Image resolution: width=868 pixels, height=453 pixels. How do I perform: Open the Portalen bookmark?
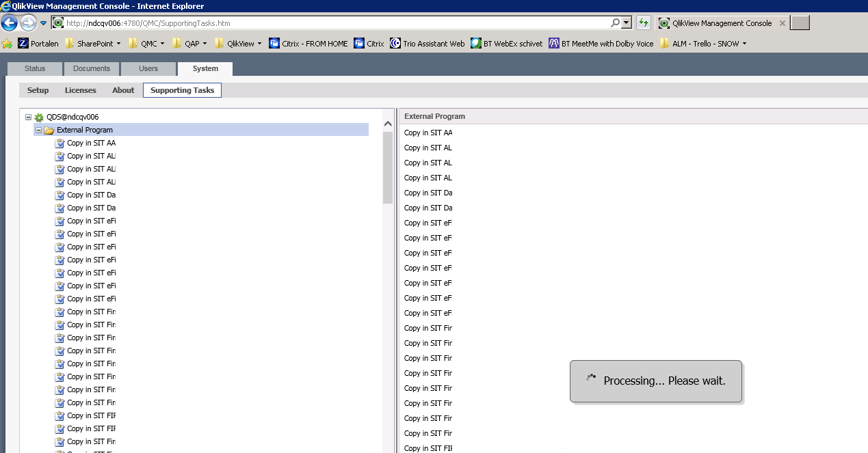[38, 44]
